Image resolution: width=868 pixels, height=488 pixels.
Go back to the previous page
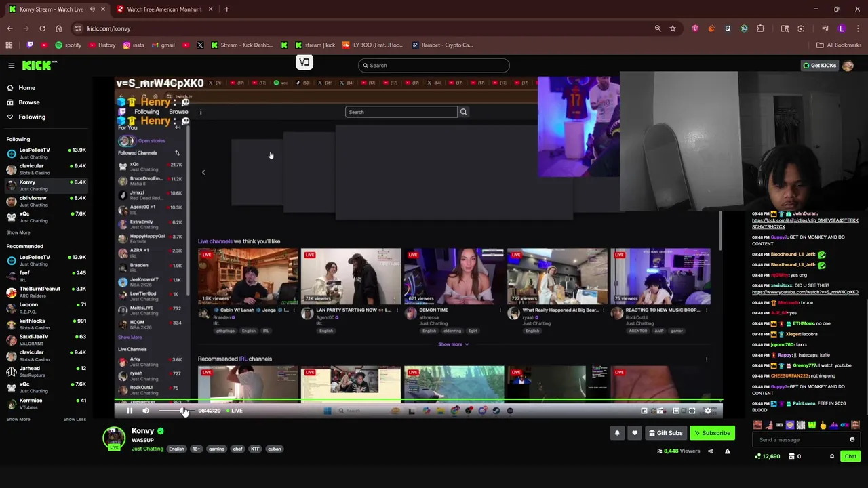[9, 28]
